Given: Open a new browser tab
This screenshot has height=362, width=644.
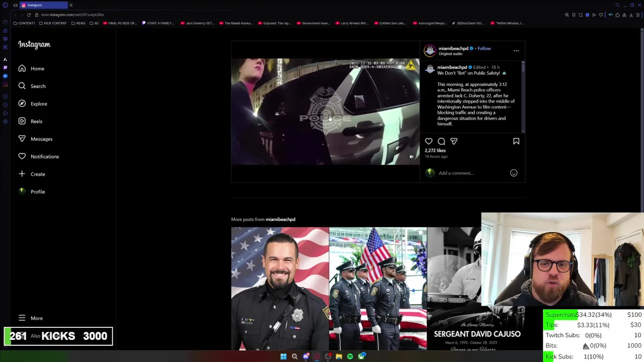Looking at the screenshot, I should click(x=71, y=5).
